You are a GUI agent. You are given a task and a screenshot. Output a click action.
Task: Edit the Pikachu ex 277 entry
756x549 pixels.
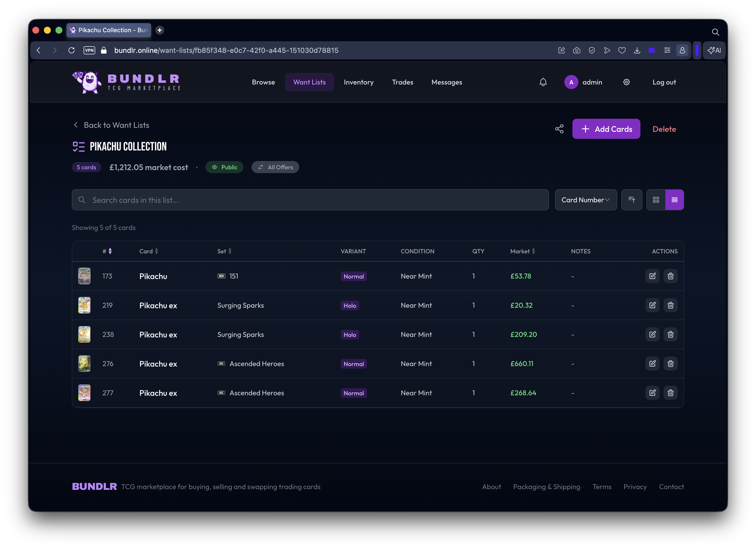pyautogui.click(x=652, y=393)
